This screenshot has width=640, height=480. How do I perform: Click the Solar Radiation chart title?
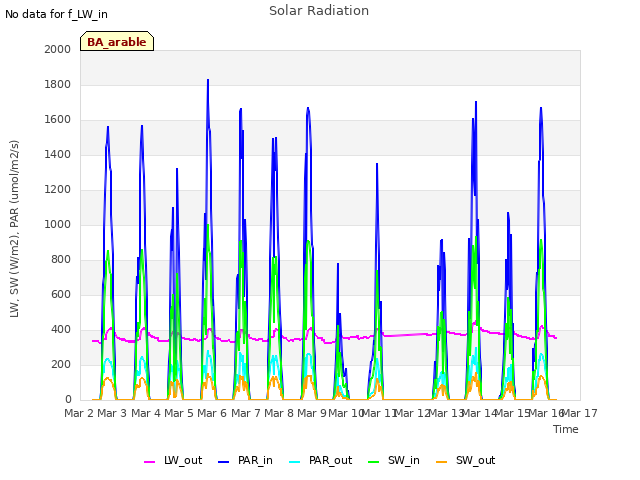coord(319,11)
